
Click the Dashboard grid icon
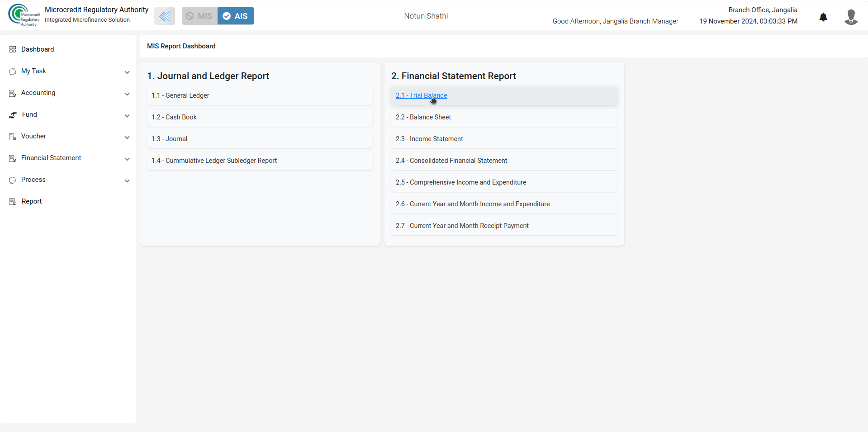tap(13, 49)
